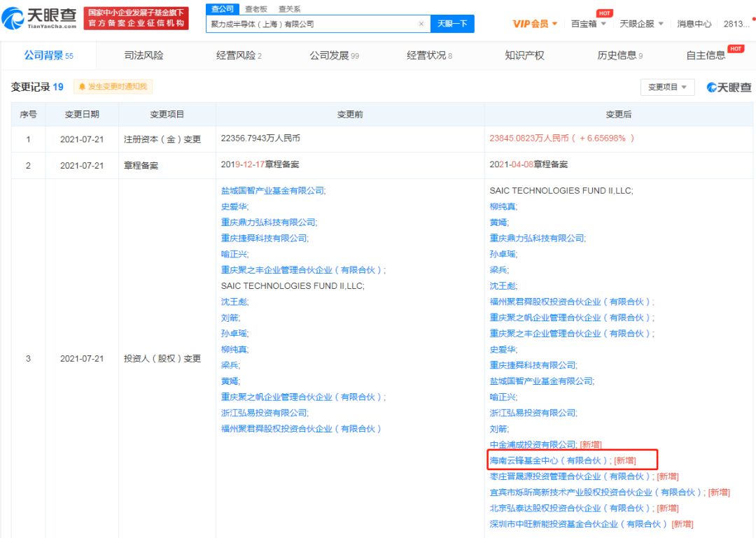756x538 pixels.
Task: Open 消息中心 message center
Action: point(694,24)
